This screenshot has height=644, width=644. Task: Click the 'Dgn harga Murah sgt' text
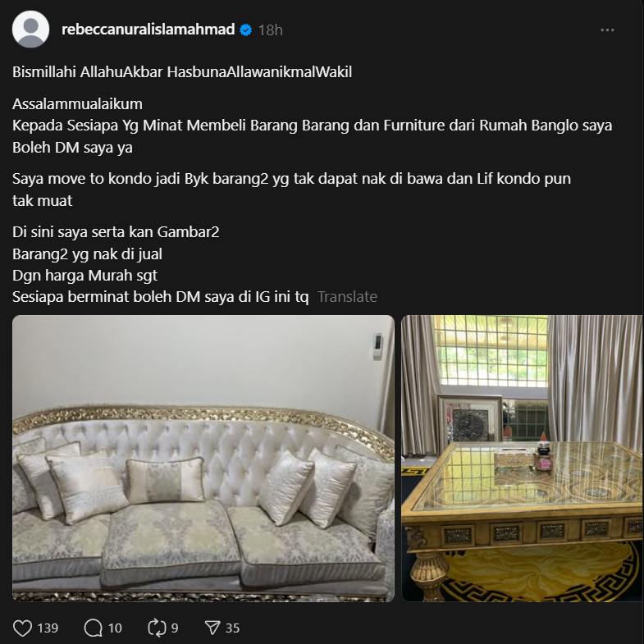point(84,275)
